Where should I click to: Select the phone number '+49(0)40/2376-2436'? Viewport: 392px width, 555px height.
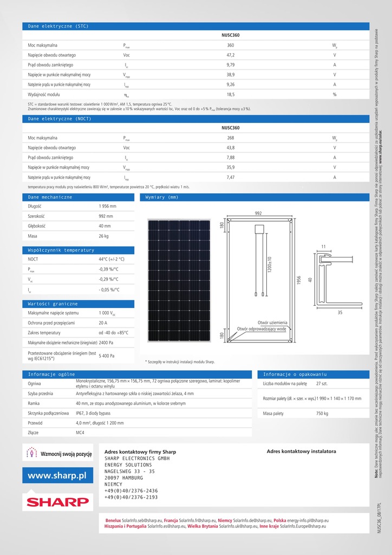point(131,491)
